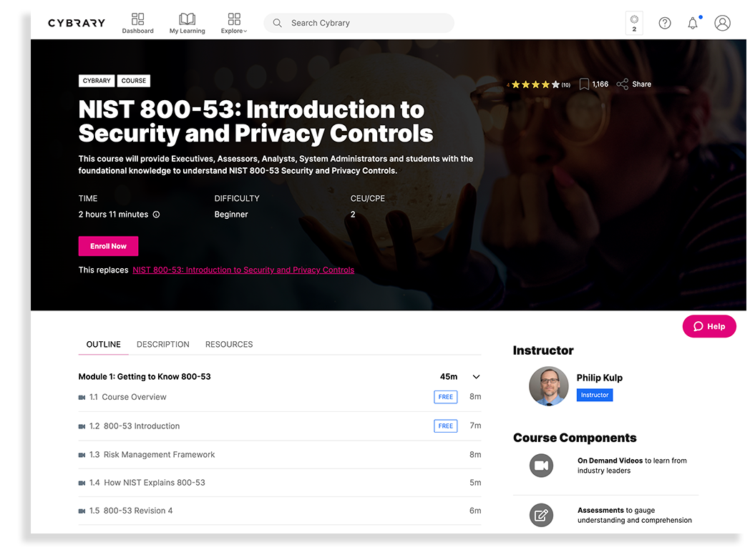755x560 pixels.
Task: Click the 5m duration of lesson 1.4
Action: click(x=475, y=483)
